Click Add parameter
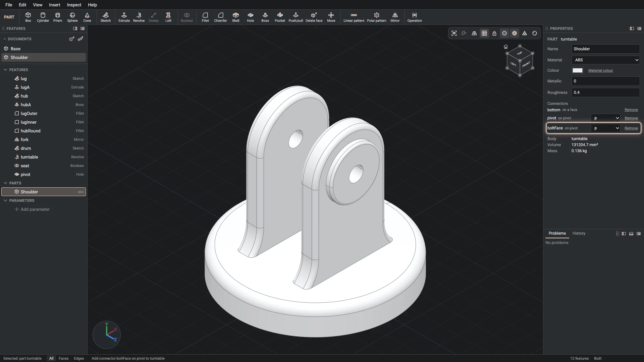Screen dimensions: 644x362 [32, 209]
